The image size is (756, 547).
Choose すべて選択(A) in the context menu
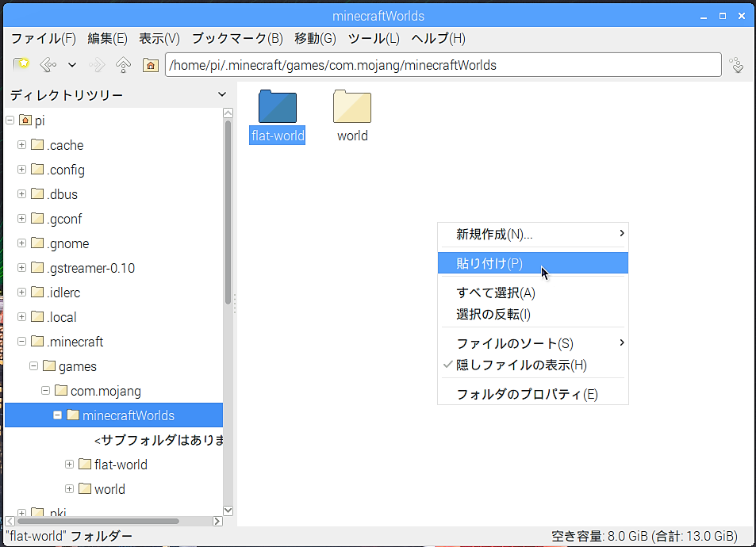(533, 293)
